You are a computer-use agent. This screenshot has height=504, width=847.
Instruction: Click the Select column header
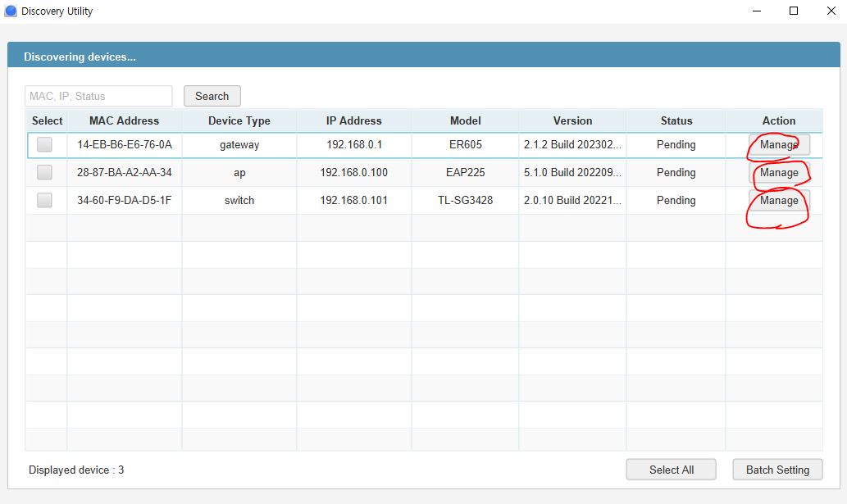pos(47,120)
